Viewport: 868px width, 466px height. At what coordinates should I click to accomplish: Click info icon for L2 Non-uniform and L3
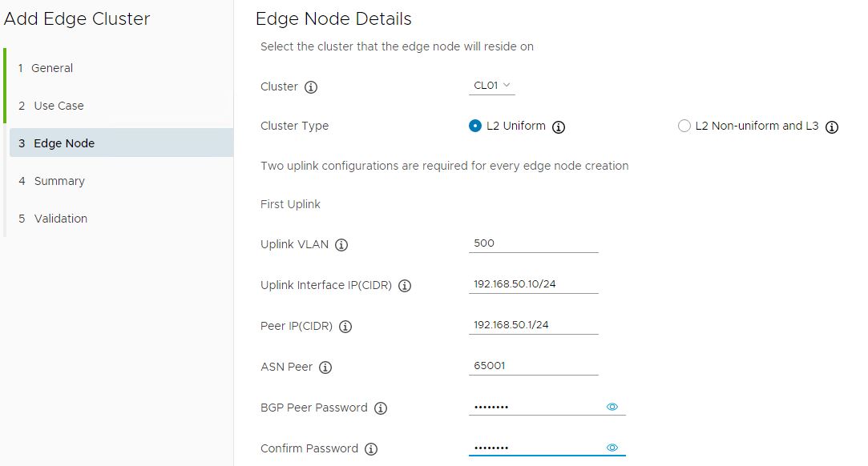[x=832, y=127]
